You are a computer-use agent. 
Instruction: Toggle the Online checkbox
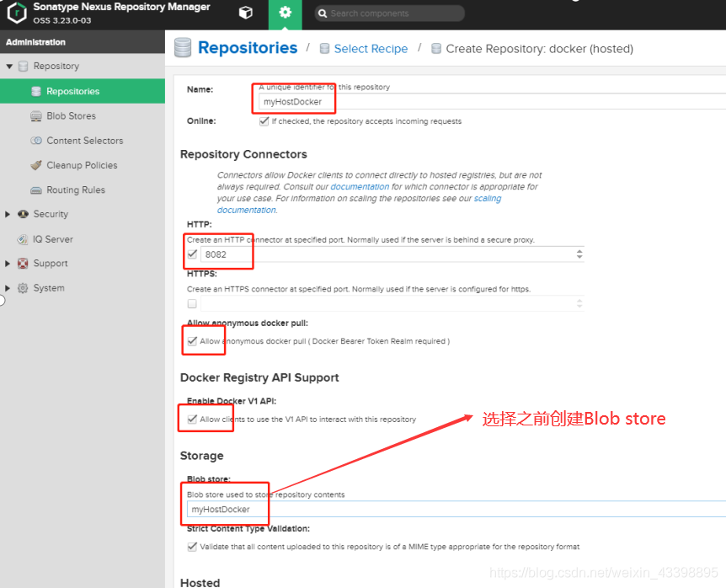264,121
